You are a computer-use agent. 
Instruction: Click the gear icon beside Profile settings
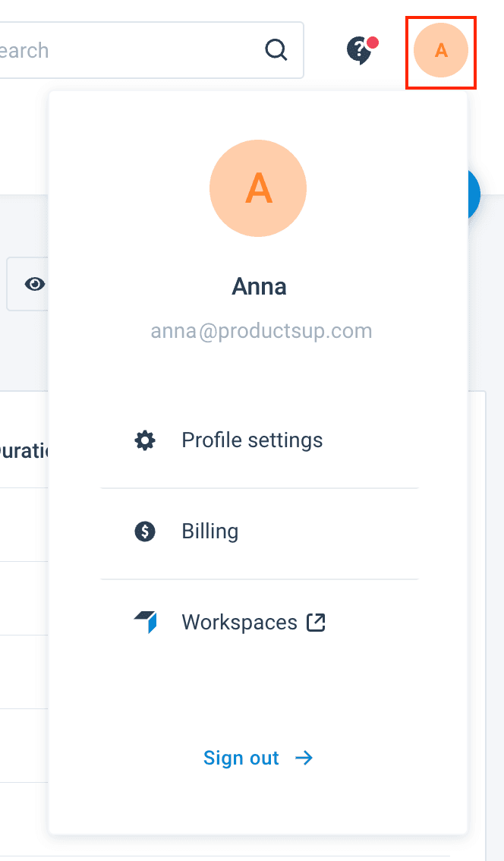coord(144,440)
